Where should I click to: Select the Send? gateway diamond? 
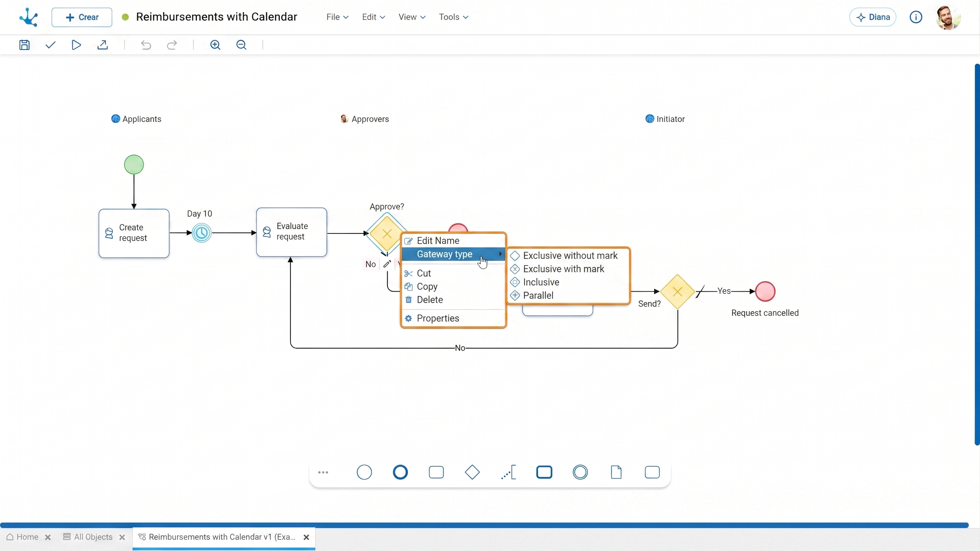pos(677,292)
